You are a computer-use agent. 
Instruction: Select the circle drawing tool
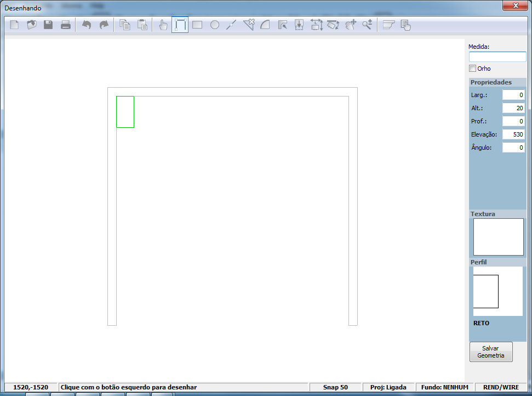coord(215,25)
